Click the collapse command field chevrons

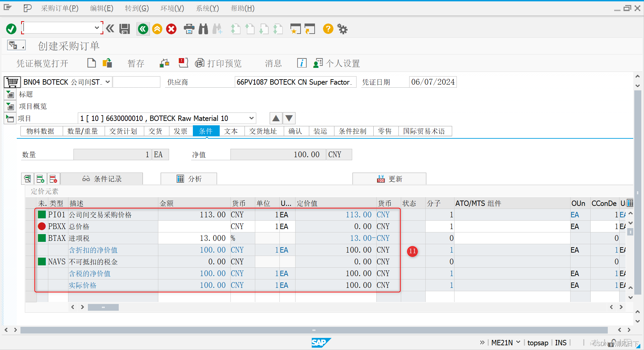click(x=110, y=29)
